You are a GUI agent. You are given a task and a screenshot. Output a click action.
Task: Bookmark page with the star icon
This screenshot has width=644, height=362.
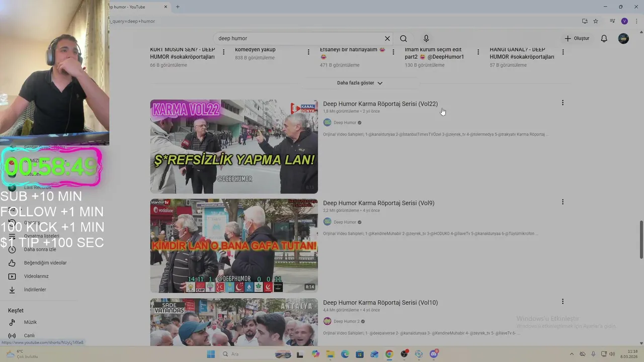(x=596, y=21)
